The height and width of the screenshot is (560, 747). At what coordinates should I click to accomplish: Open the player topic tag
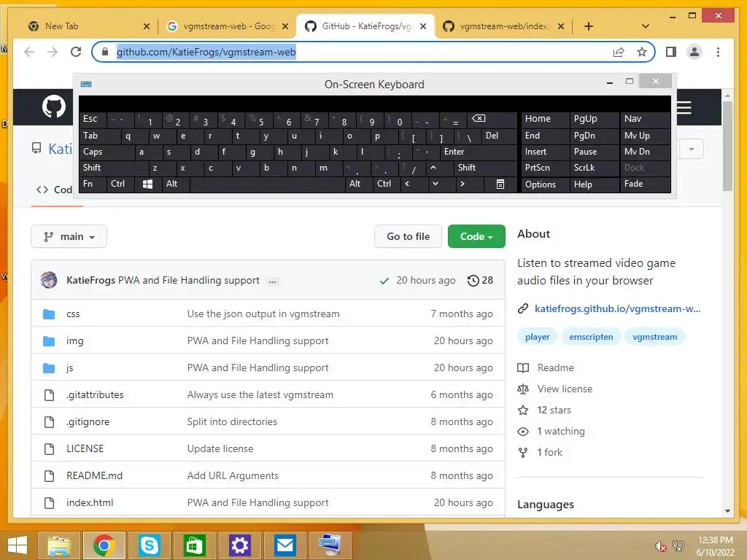(x=538, y=337)
